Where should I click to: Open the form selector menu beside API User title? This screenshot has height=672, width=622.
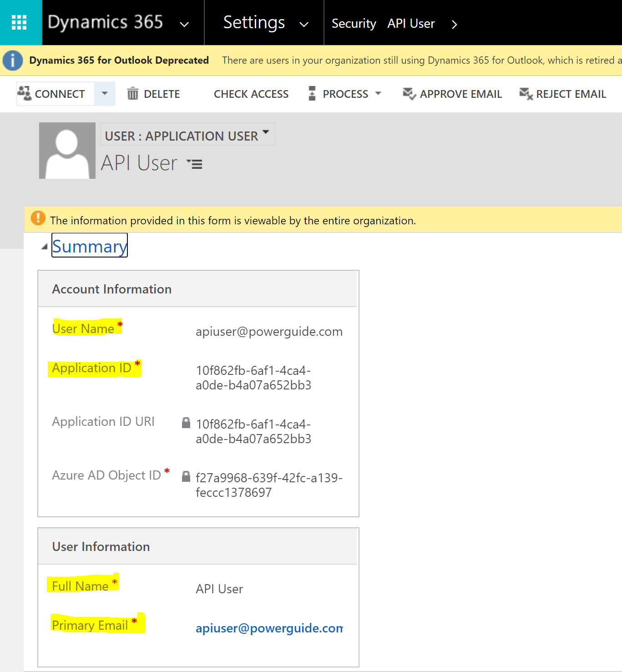[195, 164]
